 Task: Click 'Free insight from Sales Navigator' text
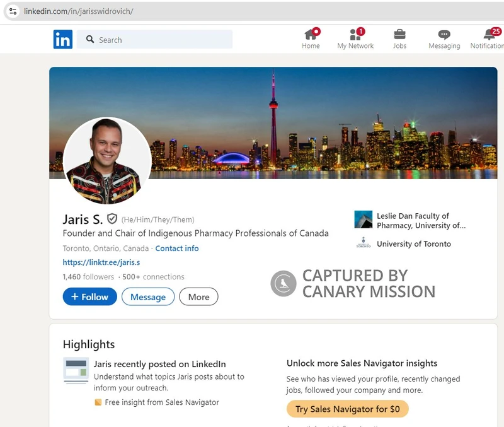point(162,402)
